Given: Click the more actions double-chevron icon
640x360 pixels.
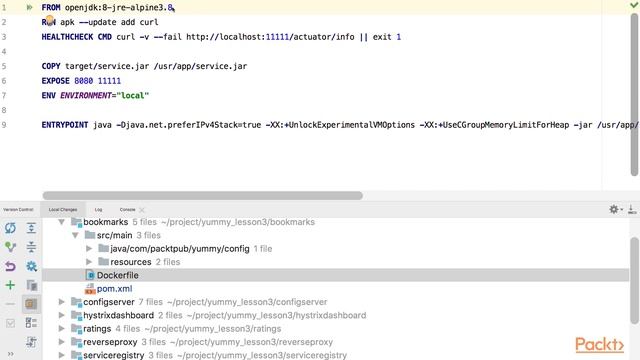Looking at the screenshot, I should click(10, 354).
